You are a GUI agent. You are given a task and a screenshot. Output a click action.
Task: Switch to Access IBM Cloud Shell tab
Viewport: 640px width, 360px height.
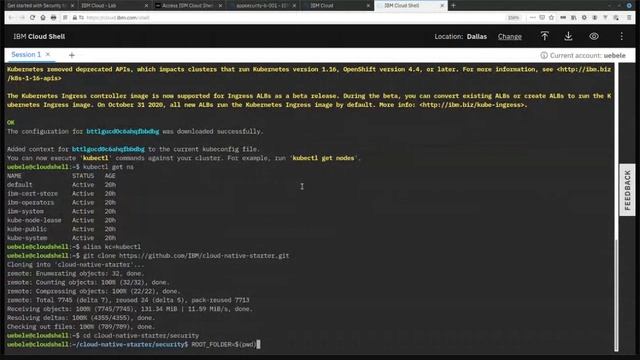188,6
